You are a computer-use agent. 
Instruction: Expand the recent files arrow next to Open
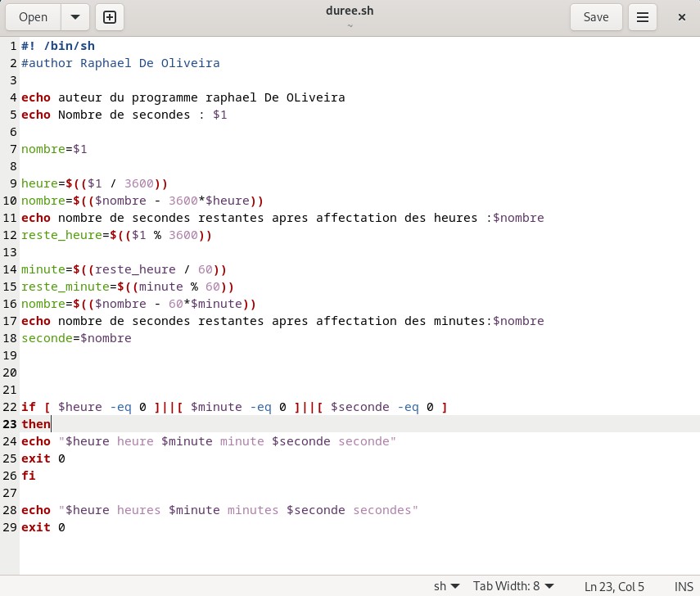(75, 16)
